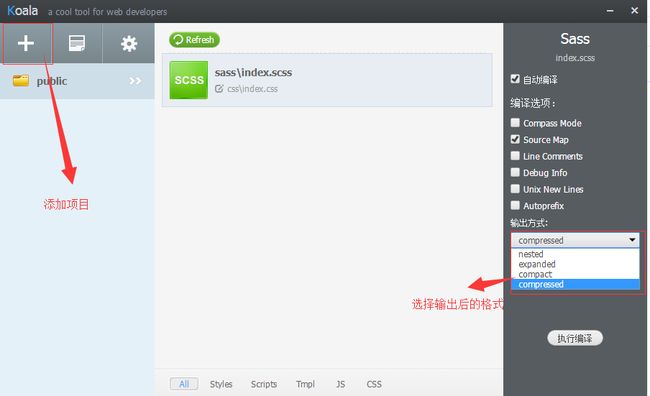This screenshot has height=396, width=650.
Task: Choose expanded output style
Action: click(575, 264)
